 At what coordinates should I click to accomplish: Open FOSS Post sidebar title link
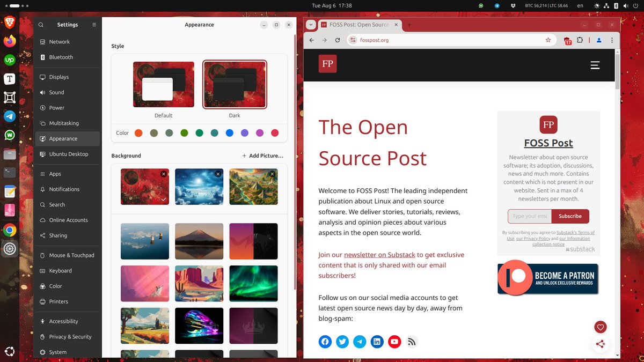click(x=548, y=143)
